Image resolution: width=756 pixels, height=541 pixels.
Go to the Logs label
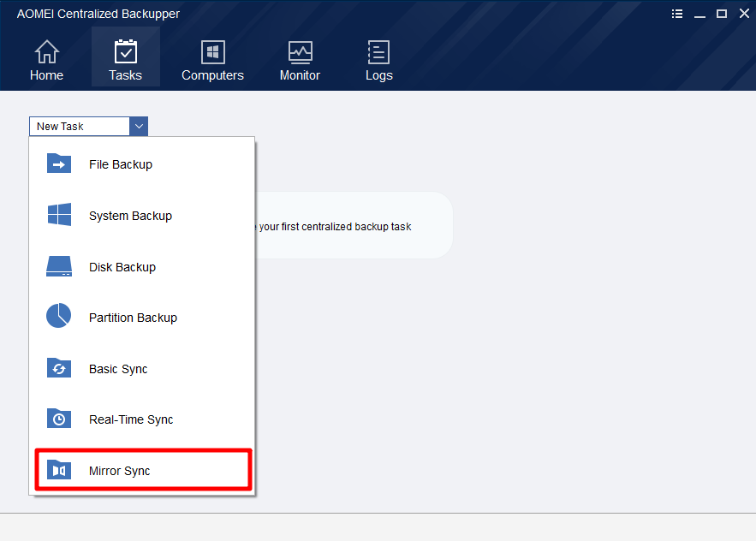[x=379, y=75]
